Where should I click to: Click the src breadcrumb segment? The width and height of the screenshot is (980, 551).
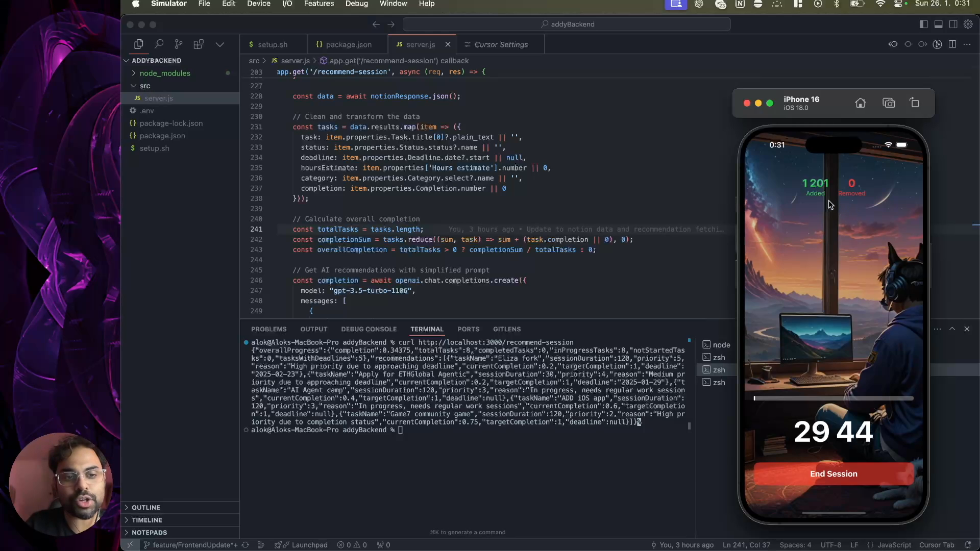pos(254,61)
